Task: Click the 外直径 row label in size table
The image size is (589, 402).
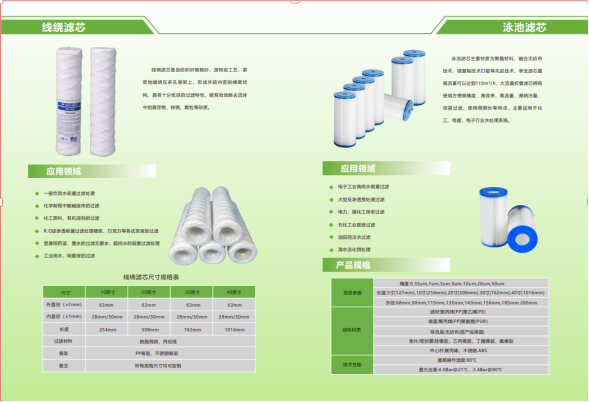Action: [x=64, y=304]
